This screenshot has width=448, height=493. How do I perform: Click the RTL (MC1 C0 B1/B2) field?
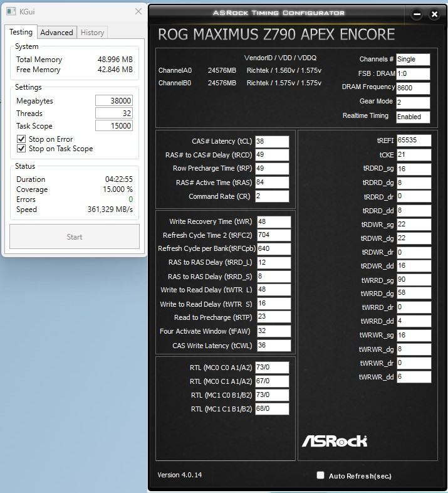click(x=272, y=395)
